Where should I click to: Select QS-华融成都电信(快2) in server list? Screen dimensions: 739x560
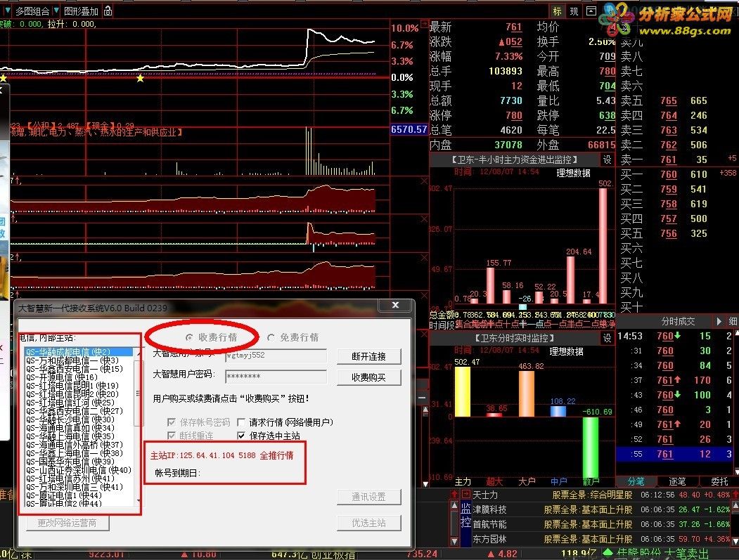coord(79,352)
